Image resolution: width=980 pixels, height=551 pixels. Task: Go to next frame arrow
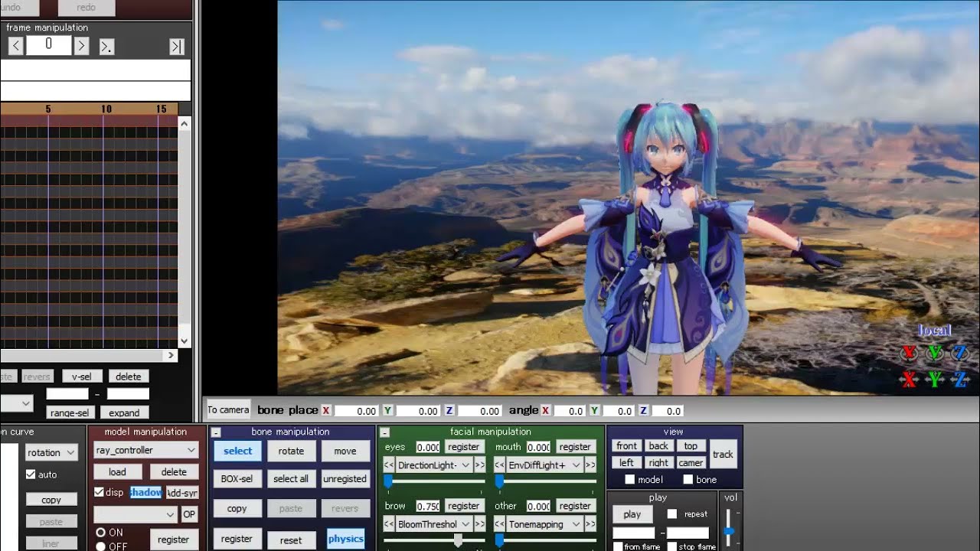[x=81, y=46]
